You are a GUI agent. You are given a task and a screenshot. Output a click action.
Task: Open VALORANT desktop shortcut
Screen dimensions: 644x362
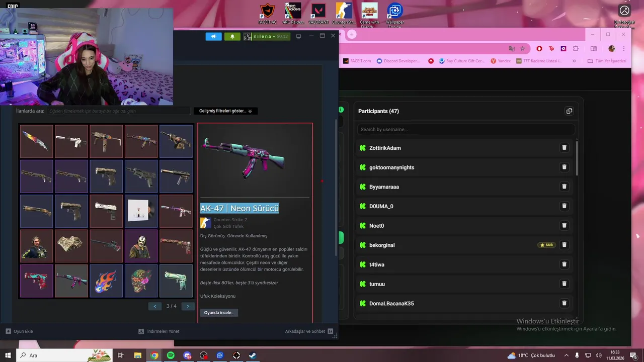[318, 14]
